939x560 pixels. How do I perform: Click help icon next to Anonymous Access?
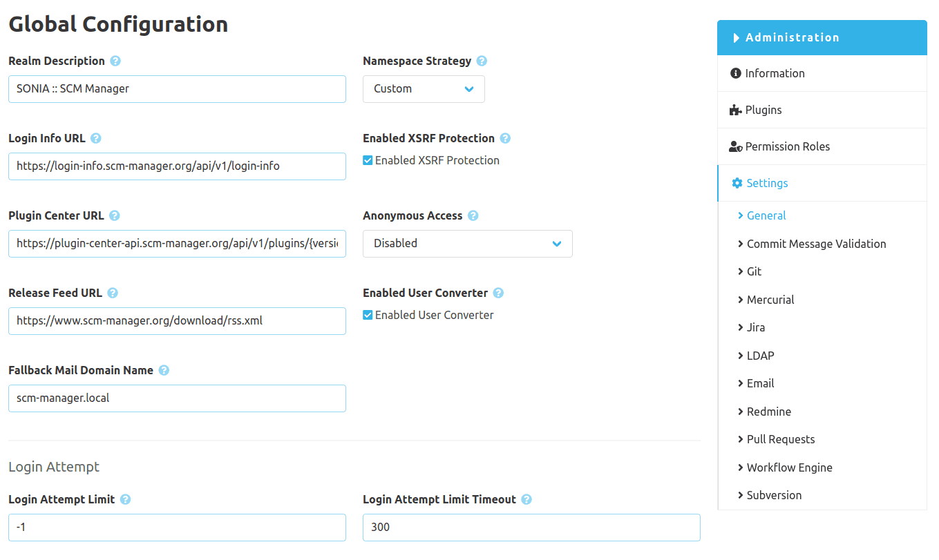point(473,215)
